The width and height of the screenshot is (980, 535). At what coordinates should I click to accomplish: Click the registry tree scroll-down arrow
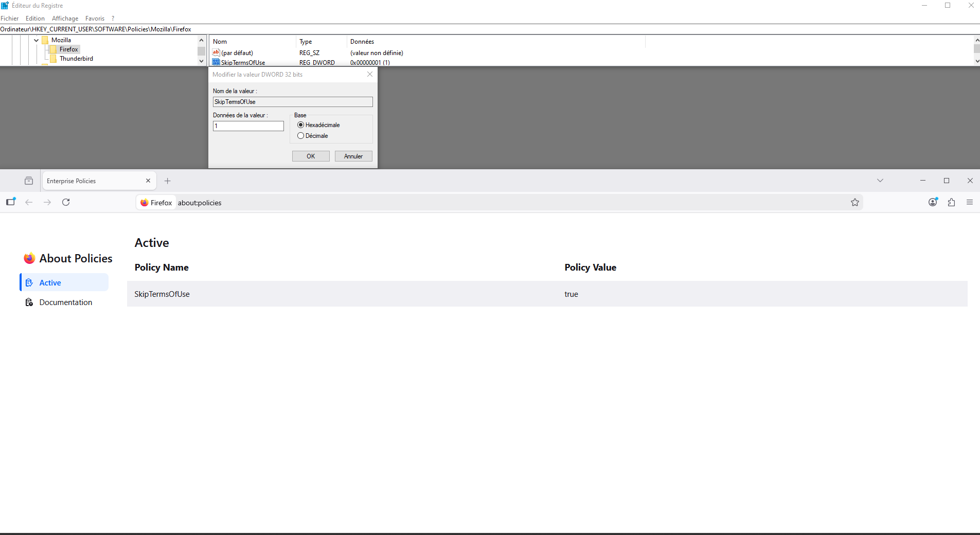(201, 61)
